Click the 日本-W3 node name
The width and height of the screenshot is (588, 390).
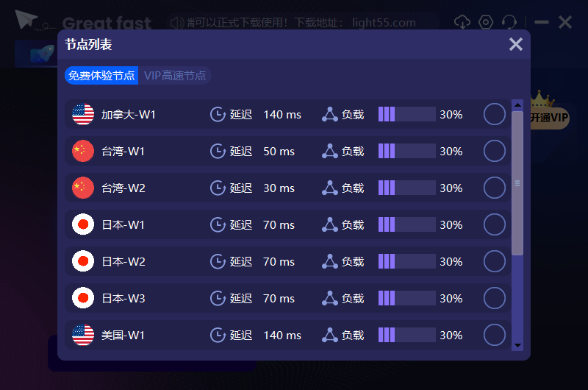click(x=123, y=299)
